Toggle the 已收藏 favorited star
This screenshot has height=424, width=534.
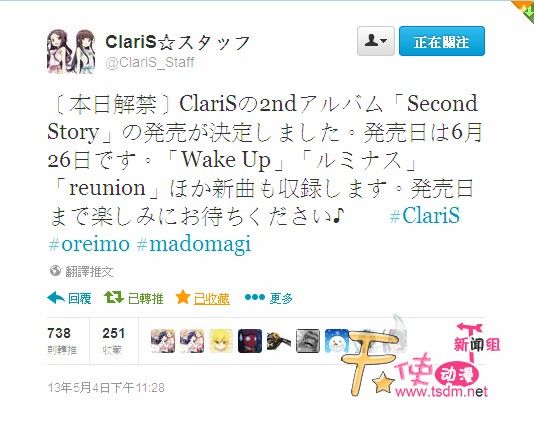click(203, 298)
